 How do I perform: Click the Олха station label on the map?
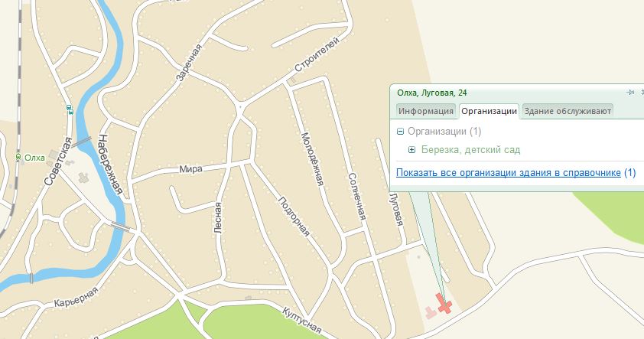(34, 158)
